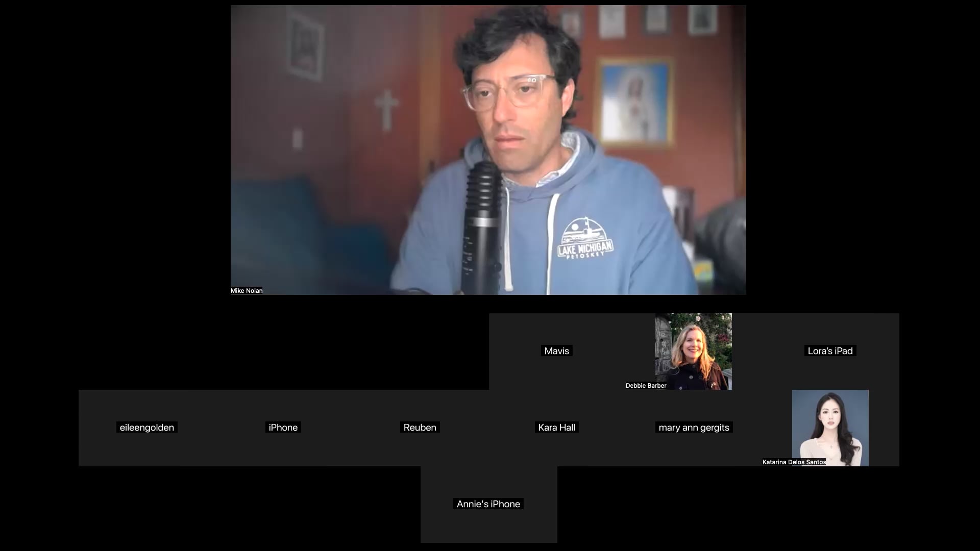
Task: Click the Debbie Barber name label
Action: [x=646, y=386]
